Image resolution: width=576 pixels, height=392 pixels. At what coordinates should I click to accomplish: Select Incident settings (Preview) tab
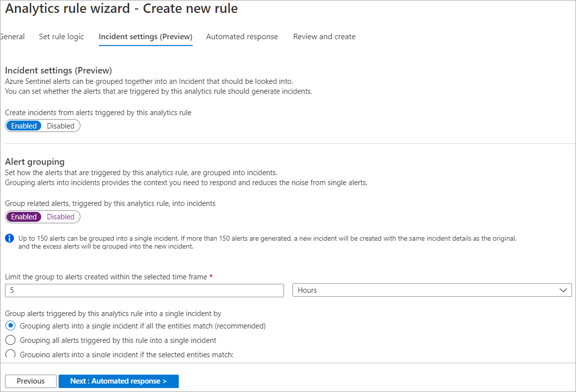point(145,37)
